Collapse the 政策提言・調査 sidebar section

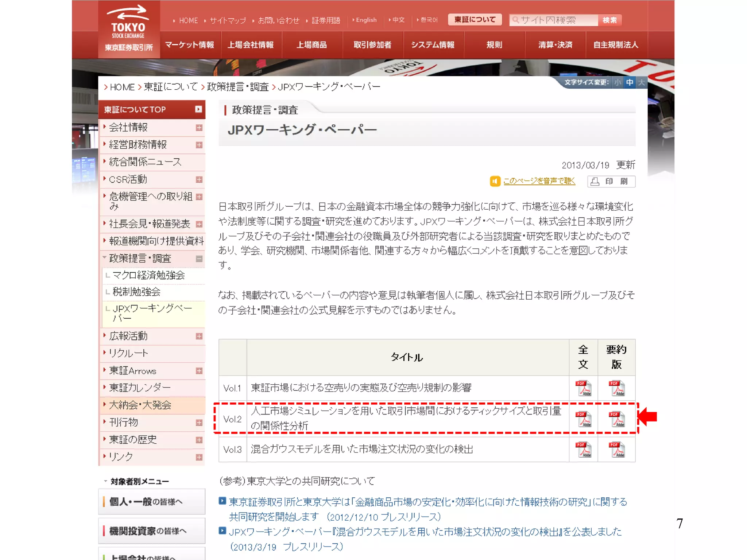199,259
